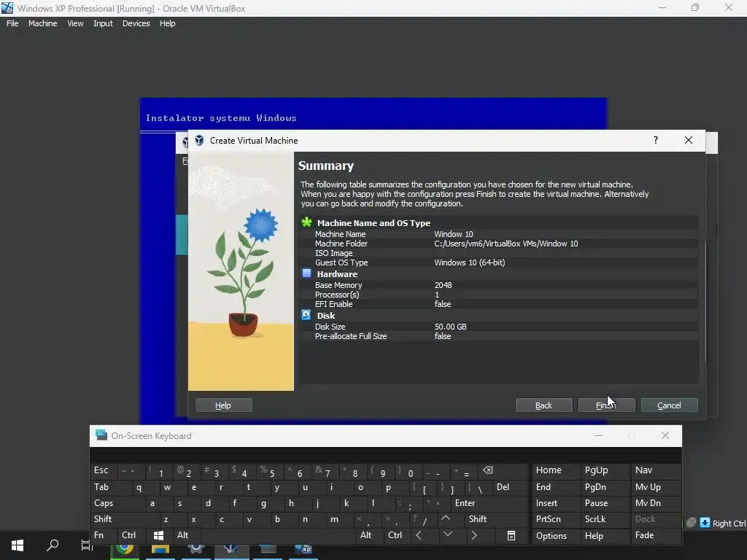Viewport: 747px width, 560px height.
Task: Click the Back button in the wizard
Action: [543, 405]
